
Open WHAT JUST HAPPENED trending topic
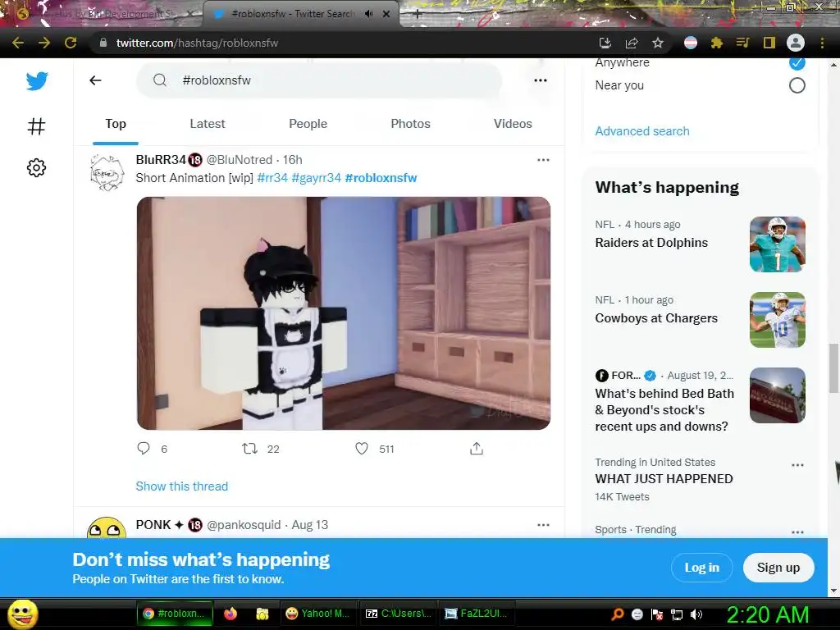(x=664, y=479)
